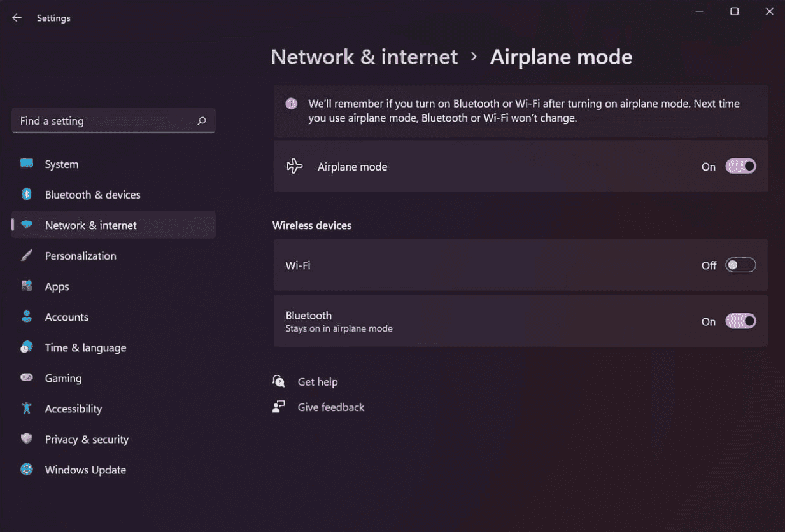
Task: Disable the Bluetooth toggle switch
Action: coord(740,321)
